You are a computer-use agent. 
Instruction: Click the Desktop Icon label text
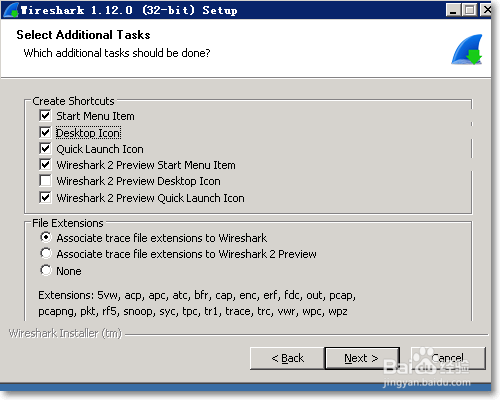88,133
